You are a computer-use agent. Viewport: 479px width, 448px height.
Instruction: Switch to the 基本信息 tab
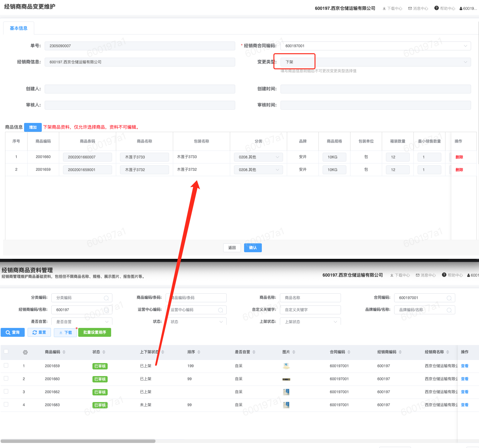[x=19, y=29]
